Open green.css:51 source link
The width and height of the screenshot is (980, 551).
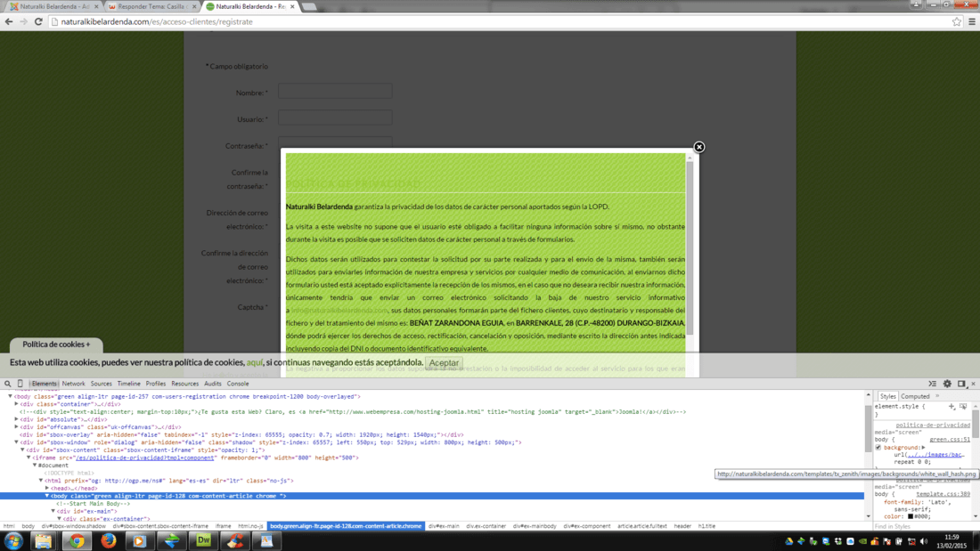coord(950,440)
